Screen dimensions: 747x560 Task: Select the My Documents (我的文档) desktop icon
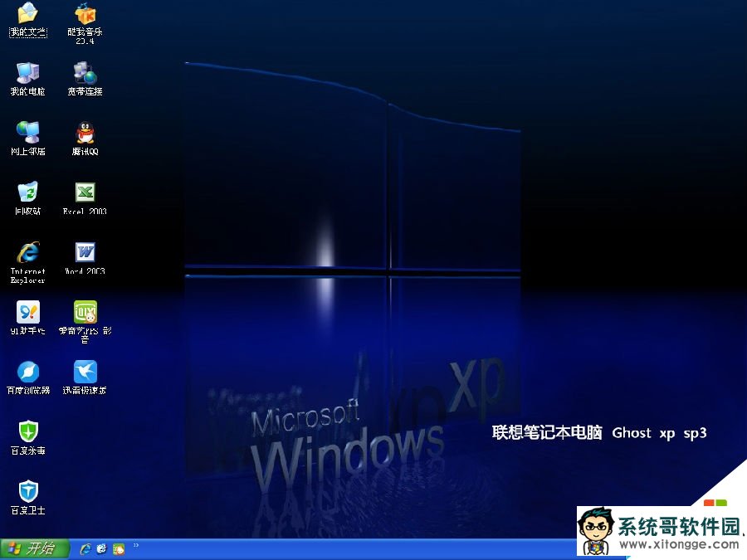click(x=27, y=14)
